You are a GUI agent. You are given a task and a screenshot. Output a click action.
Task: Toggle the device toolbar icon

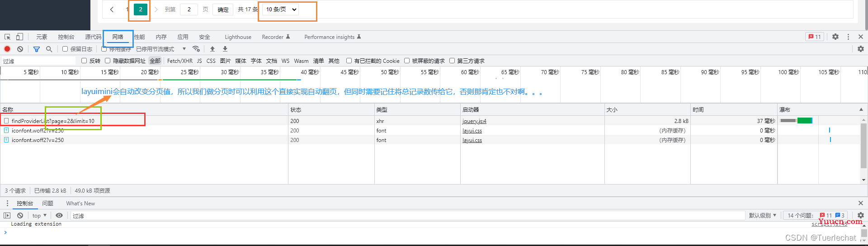coord(19,37)
